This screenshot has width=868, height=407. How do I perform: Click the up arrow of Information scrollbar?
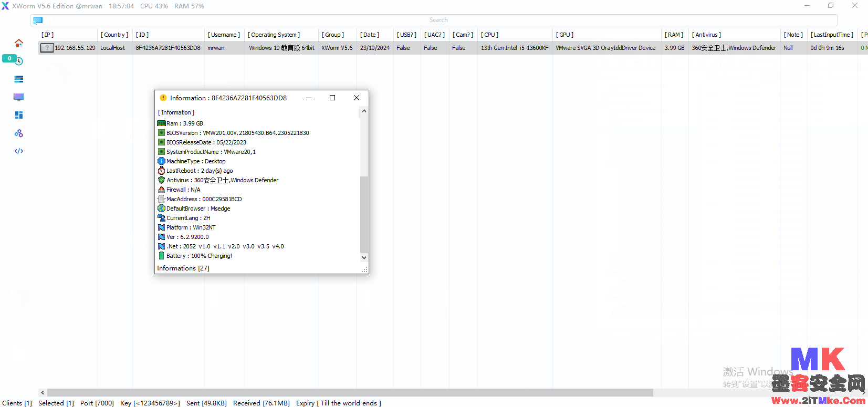click(364, 111)
